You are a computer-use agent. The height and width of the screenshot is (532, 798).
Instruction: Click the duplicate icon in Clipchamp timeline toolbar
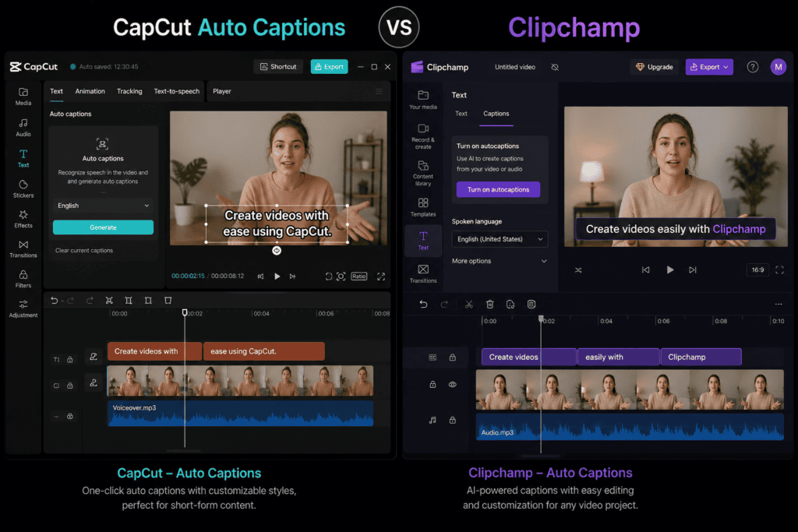tap(510, 304)
